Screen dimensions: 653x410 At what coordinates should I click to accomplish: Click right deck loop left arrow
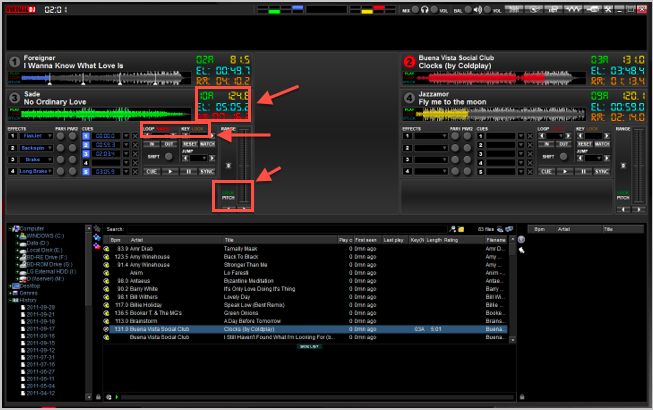point(542,136)
